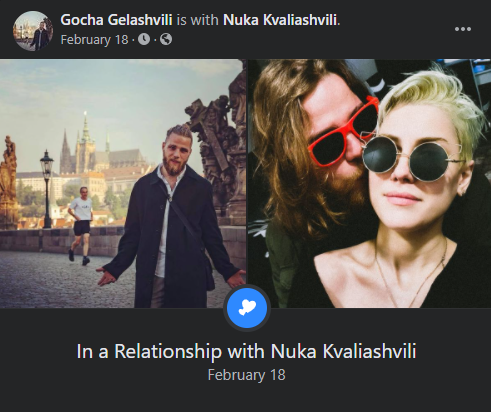
Task: Click the "is with" text in the header
Action: (x=198, y=20)
